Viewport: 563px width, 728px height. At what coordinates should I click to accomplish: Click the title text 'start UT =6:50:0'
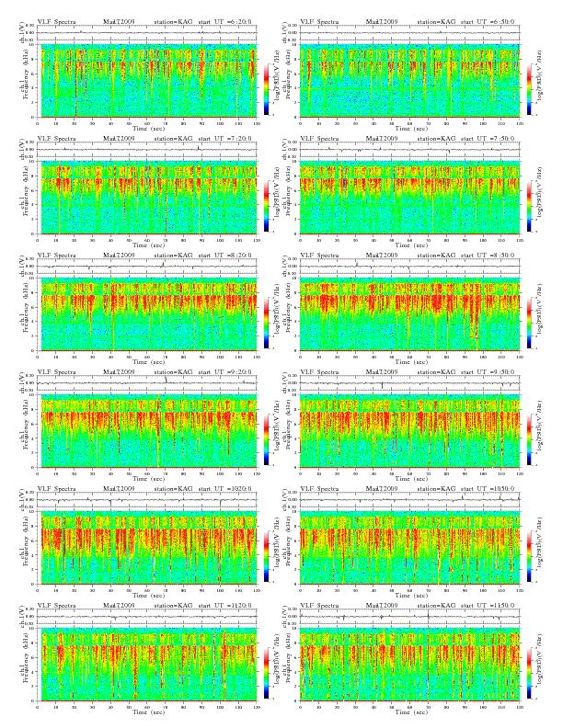(x=488, y=21)
